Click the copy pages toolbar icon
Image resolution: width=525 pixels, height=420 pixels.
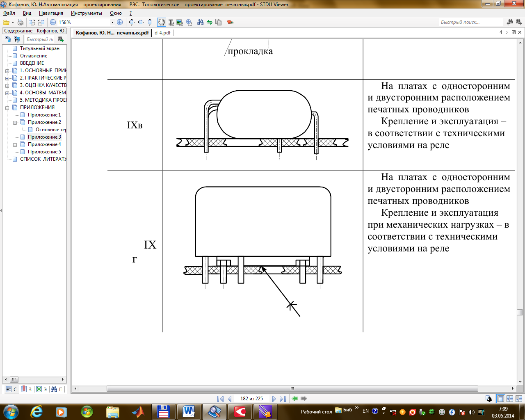coord(218,22)
